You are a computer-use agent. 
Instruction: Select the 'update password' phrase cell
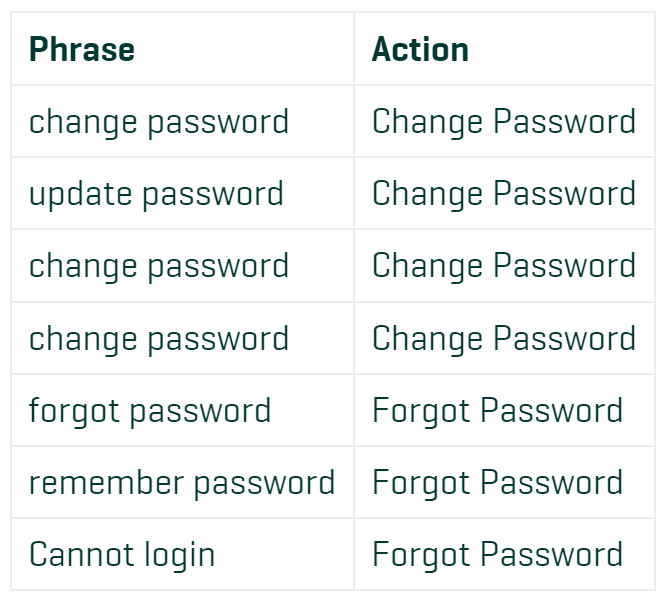(182, 194)
